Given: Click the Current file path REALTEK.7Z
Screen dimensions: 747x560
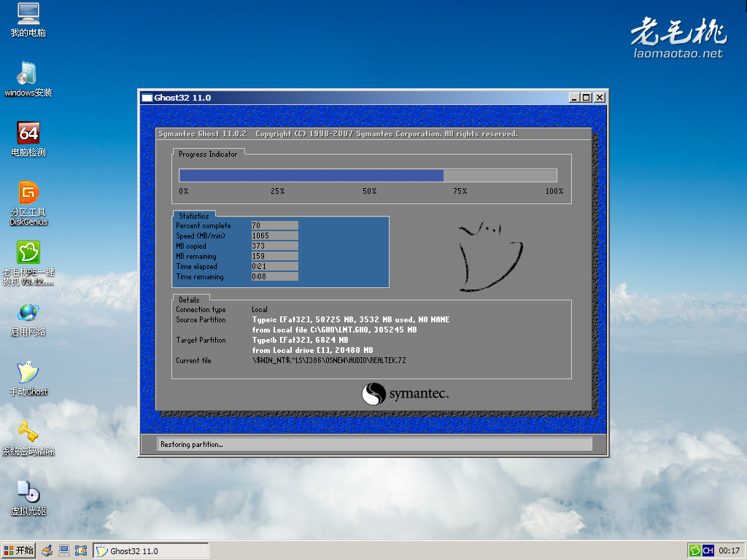Looking at the screenshot, I should (x=329, y=360).
